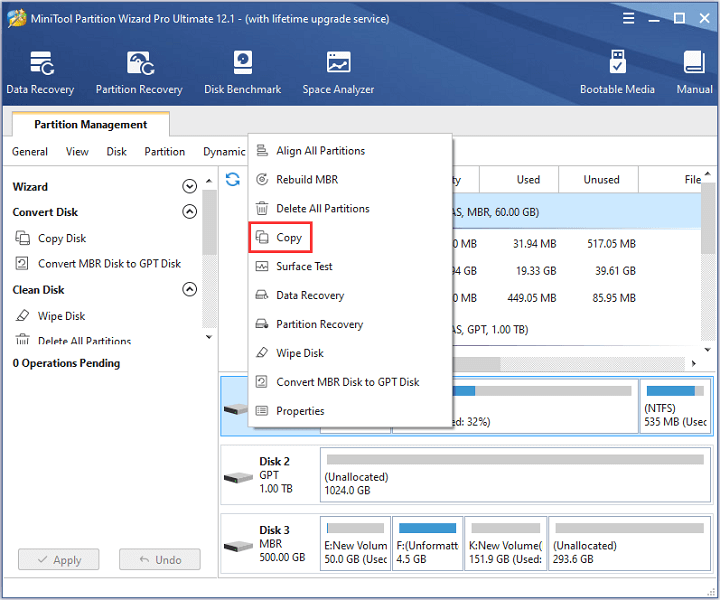Click the 449.05 MB used value
The image size is (720, 600).
tap(532, 298)
